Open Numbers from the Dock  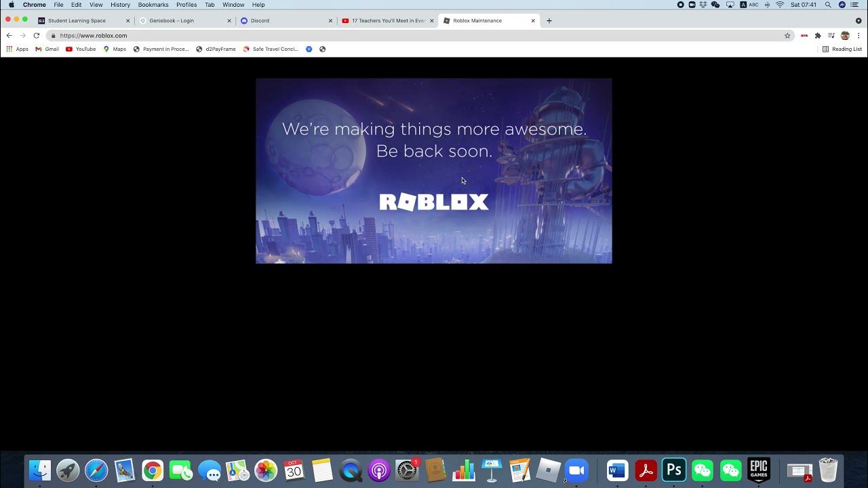463,470
